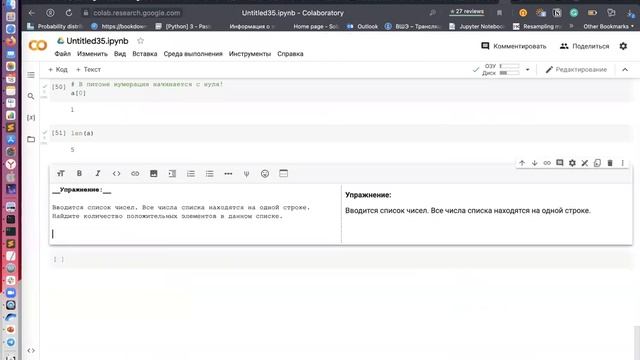The image size is (640, 360).
Task: Click the RAM usage bar
Action: click(510, 66)
